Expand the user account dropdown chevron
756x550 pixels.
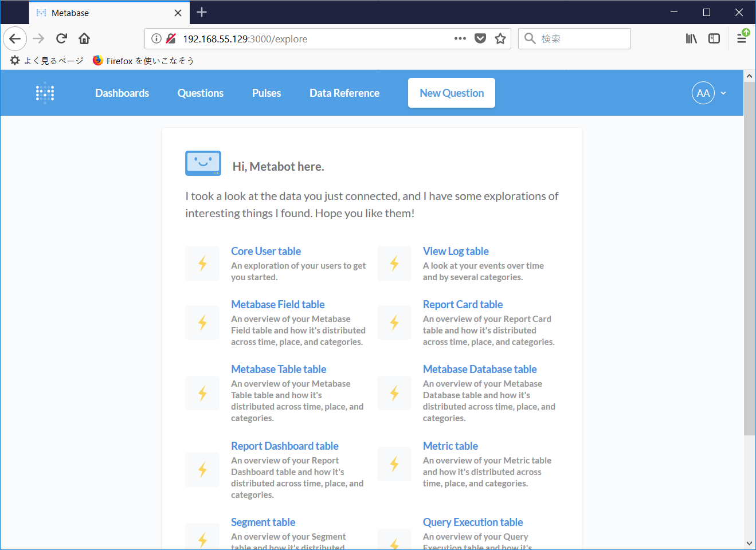click(723, 93)
